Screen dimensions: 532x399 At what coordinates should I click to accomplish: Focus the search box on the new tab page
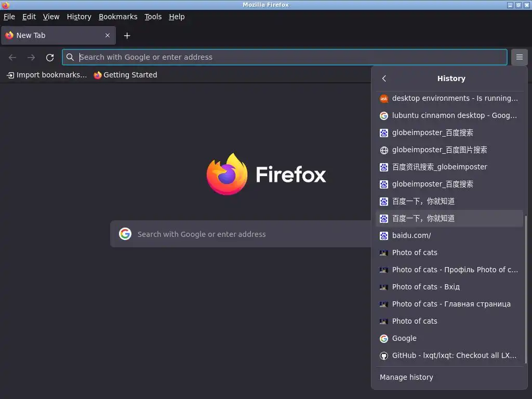241,234
